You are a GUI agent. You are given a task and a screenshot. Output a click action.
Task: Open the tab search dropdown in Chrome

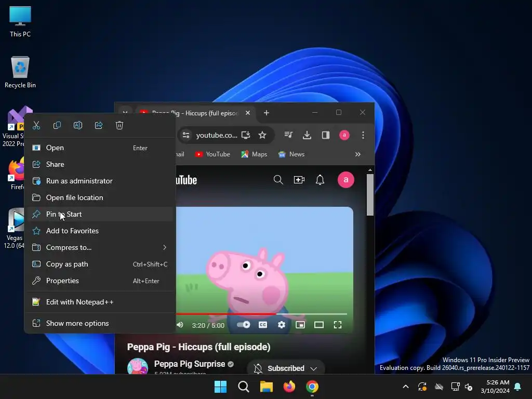click(125, 113)
